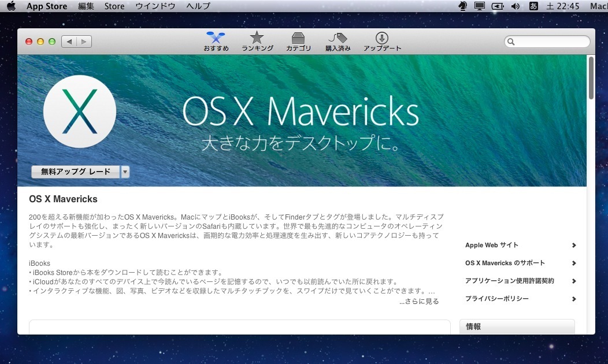
Task: Open the battery status menu
Action: (x=498, y=6)
